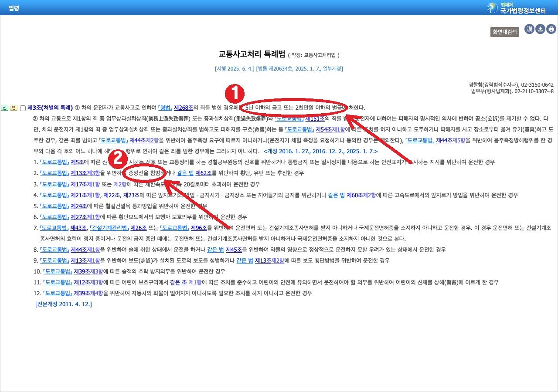The width and height of the screenshot is (558, 392).
Task: Click the 경찰청(강력범죄수사과) contact line
Action: (511, 85)
